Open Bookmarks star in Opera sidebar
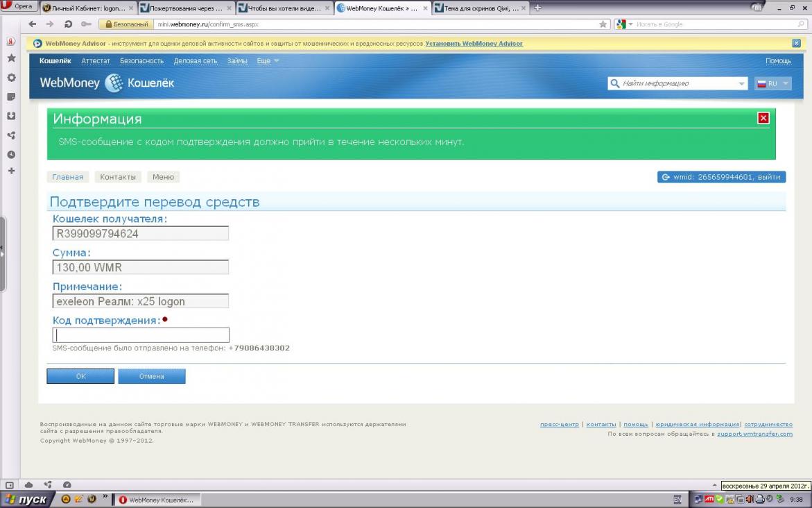The image size is (812, 508). pos(11,58)
